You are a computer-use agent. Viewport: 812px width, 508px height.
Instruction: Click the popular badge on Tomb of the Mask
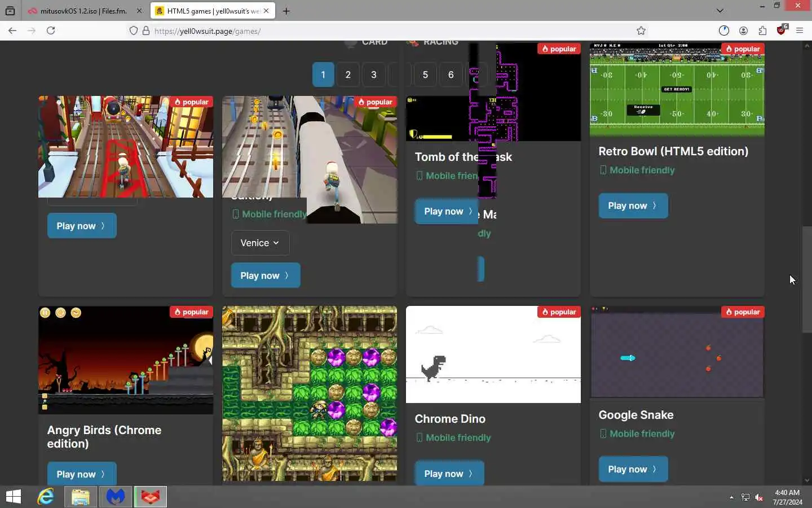click(559, 49)
